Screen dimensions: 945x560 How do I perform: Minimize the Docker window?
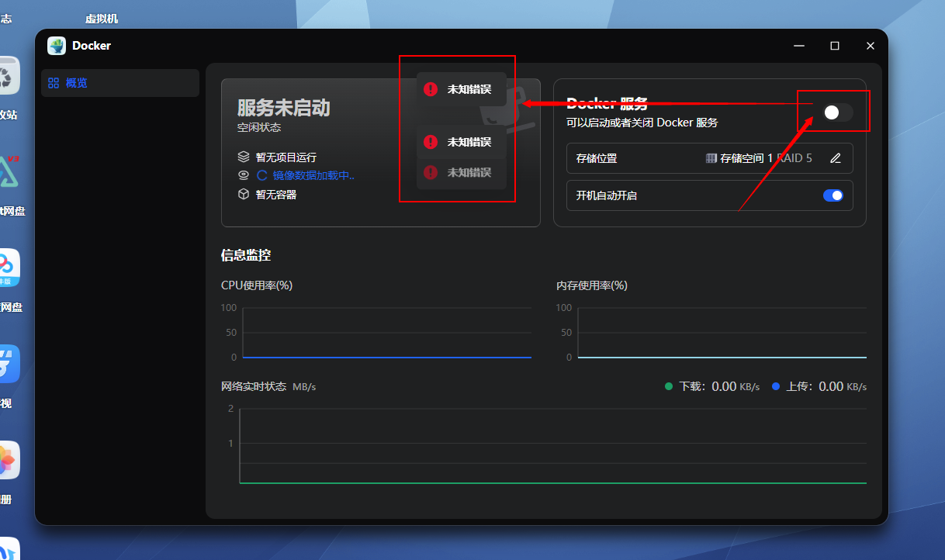[x=799, y=46]
